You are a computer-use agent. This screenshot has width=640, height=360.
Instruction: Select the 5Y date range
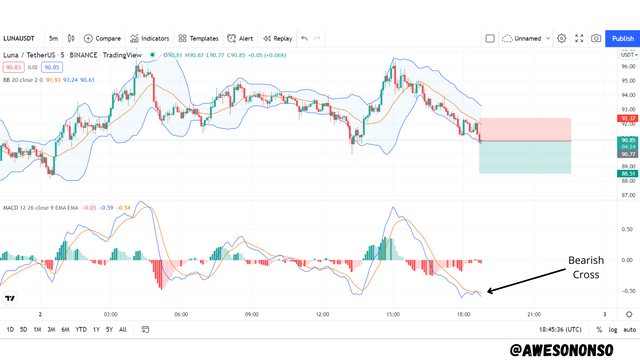click(109, 329)
